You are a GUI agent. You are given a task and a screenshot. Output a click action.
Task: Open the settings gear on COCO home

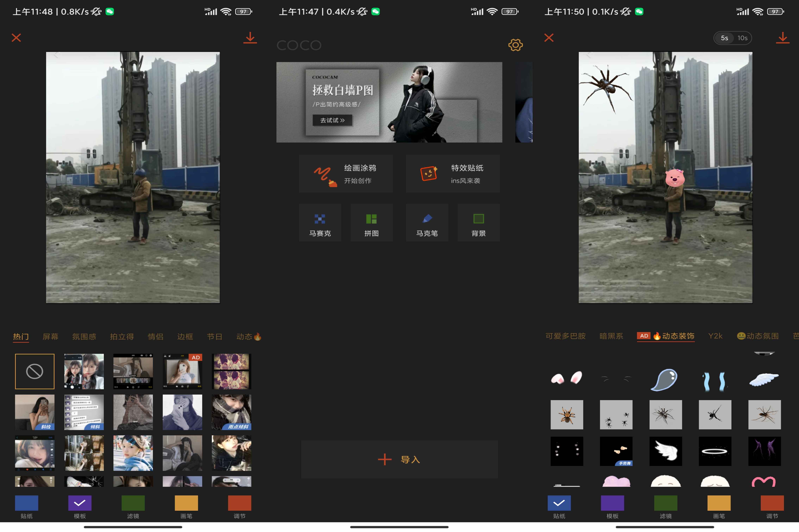(x=515, y=45)
